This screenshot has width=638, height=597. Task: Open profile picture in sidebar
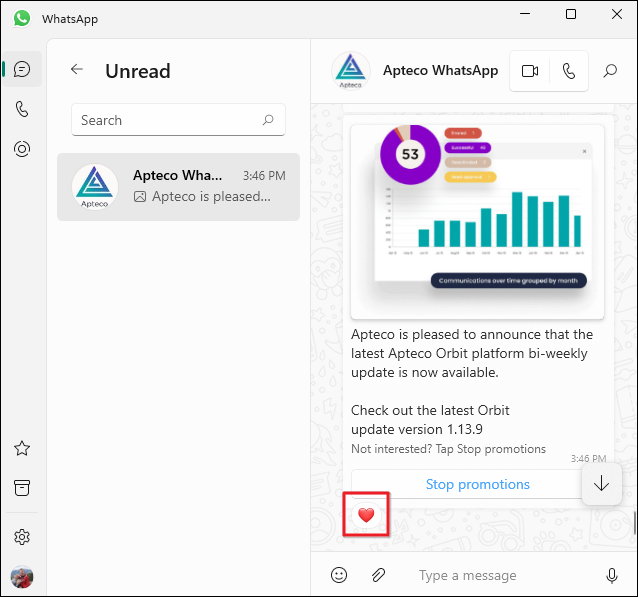click(x=22, y=577)
